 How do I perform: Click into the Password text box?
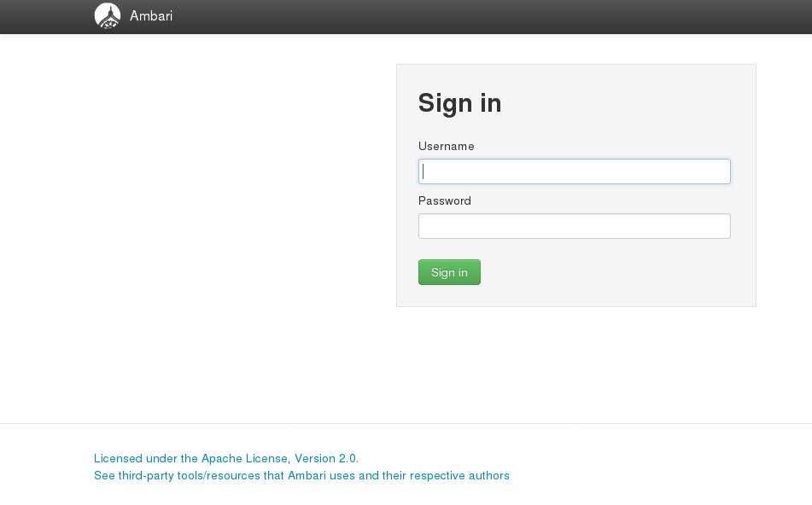[574, 226]
